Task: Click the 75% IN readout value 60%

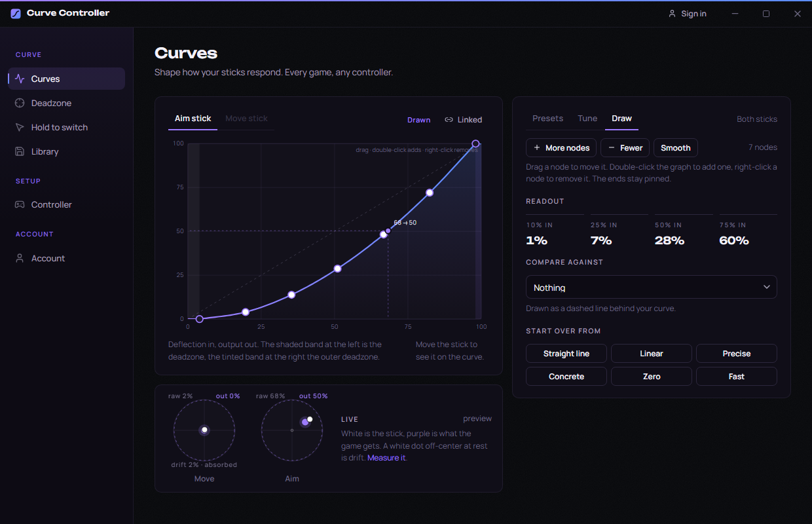Action: coord(734,241)
